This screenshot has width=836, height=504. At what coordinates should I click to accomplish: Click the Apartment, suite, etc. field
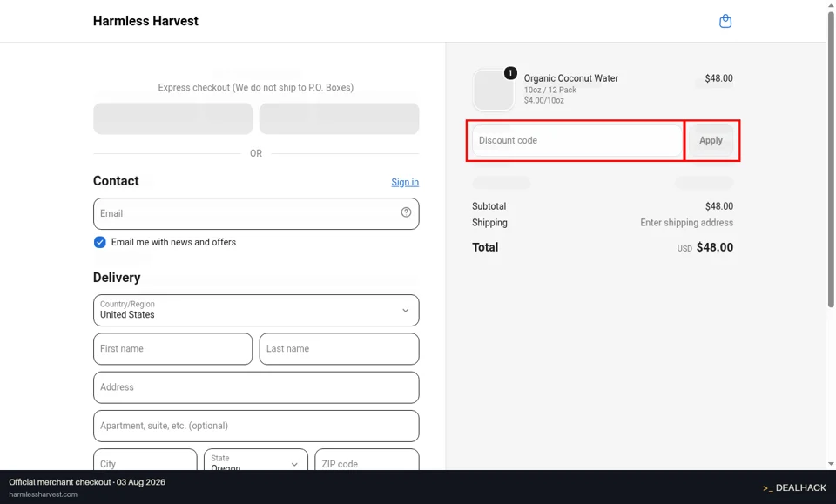[256, 427]
